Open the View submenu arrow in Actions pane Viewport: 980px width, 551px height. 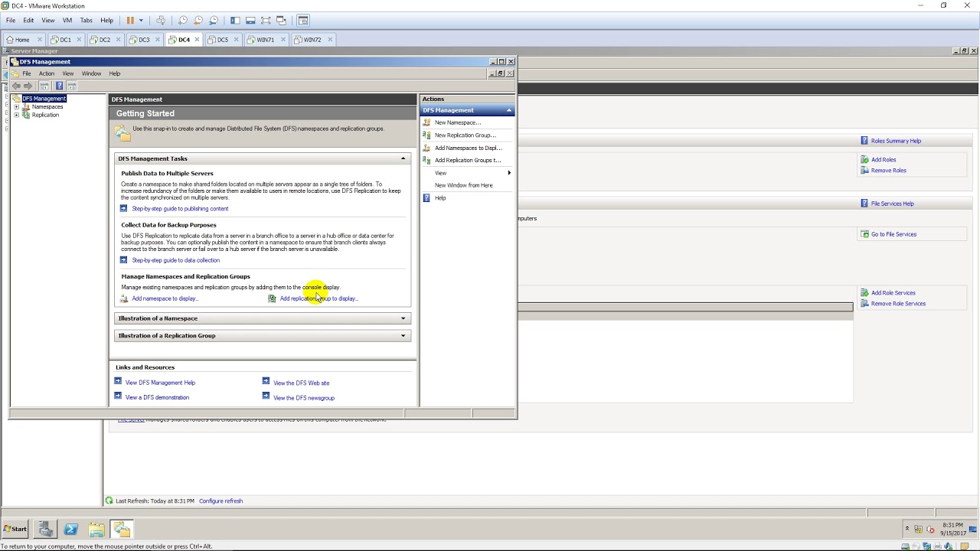pyautogui.click(x=509, y=173)
